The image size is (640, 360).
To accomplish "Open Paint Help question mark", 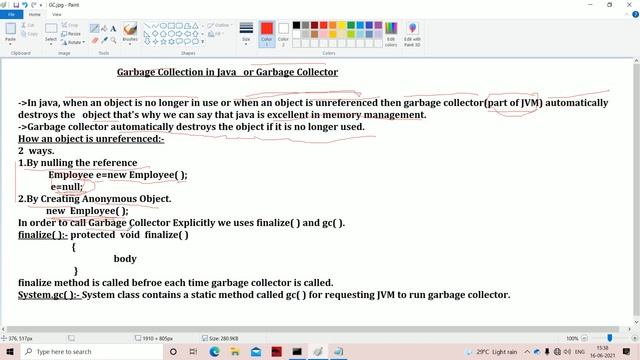I will tap(635, 14).
